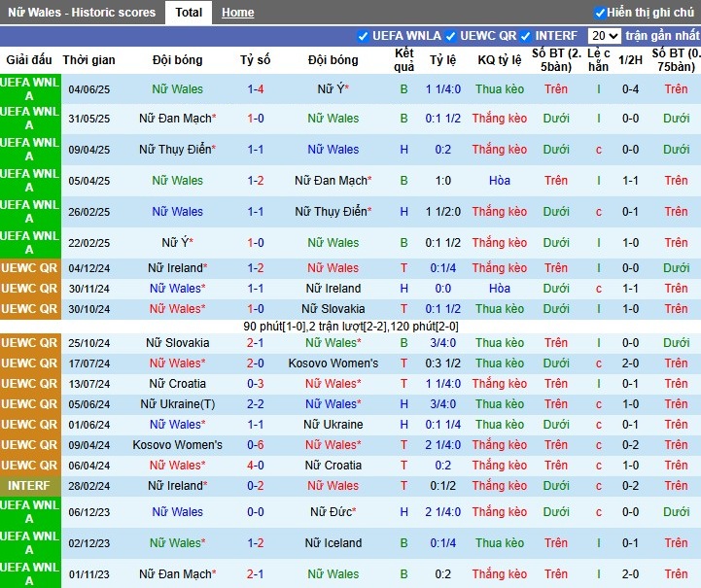
Task: Click the Kết quả column header
Action: click(x=404, y=60)
